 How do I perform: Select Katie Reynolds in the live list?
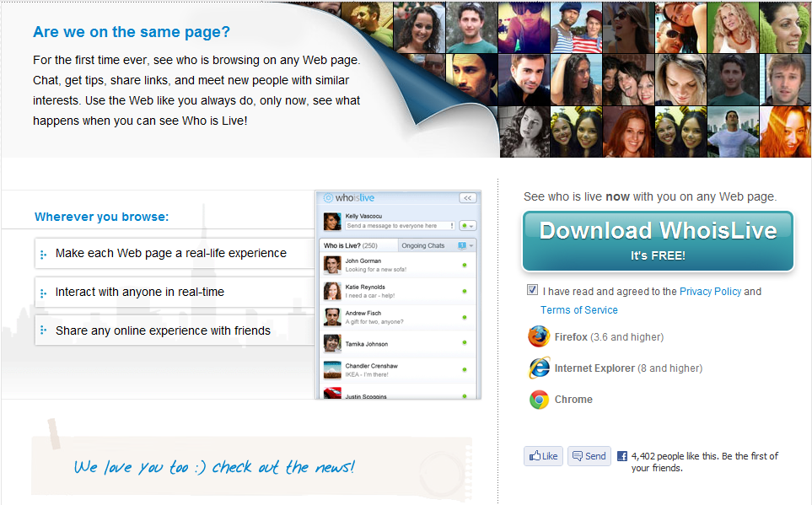coord(398,291)
